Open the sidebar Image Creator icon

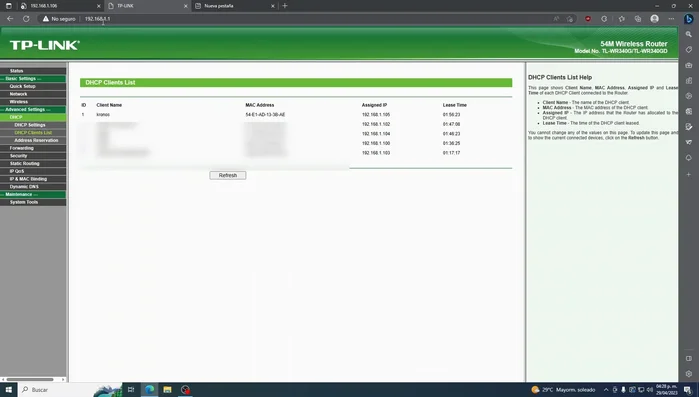tap(689, 127)
